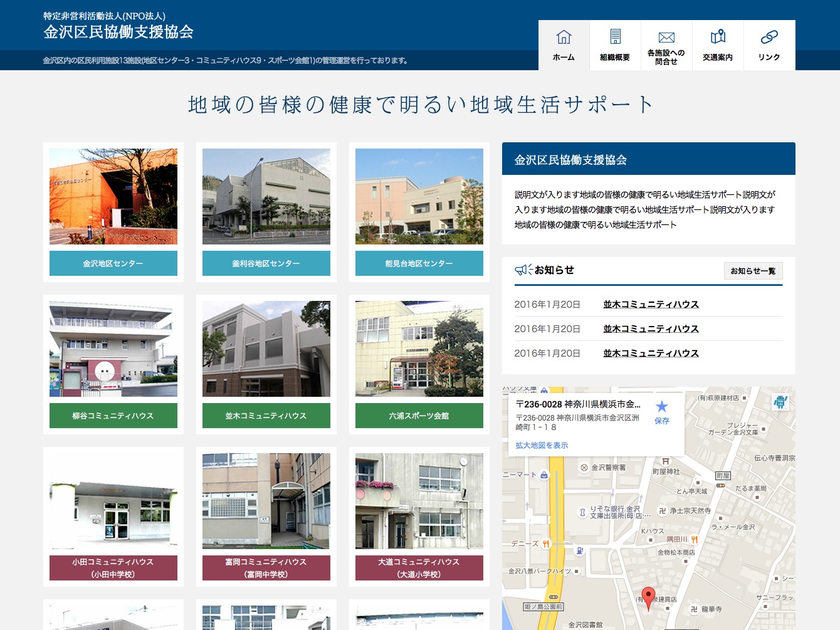View the 能見台地区センター building photo
Screen dimensions: 840x630
coord(419,196)
